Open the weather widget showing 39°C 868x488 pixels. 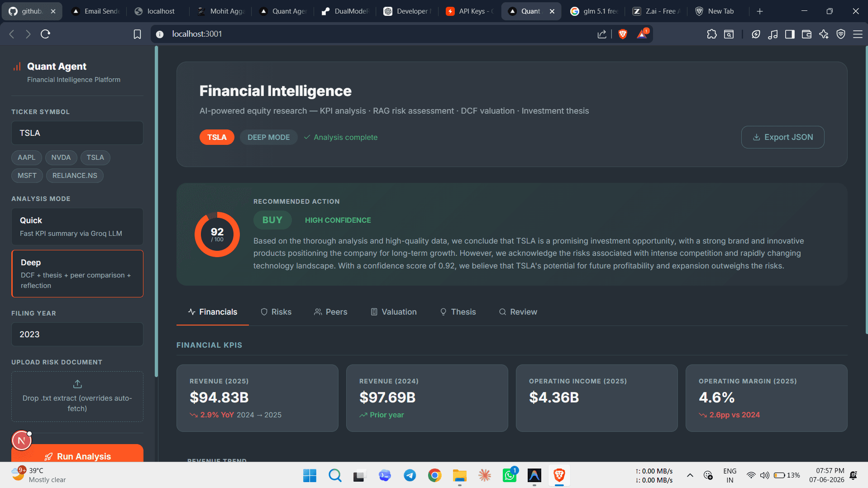39,475
